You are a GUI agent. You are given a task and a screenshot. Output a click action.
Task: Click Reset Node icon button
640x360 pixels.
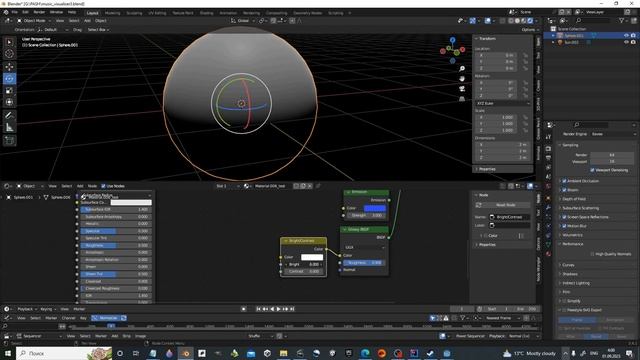point(479,205)
